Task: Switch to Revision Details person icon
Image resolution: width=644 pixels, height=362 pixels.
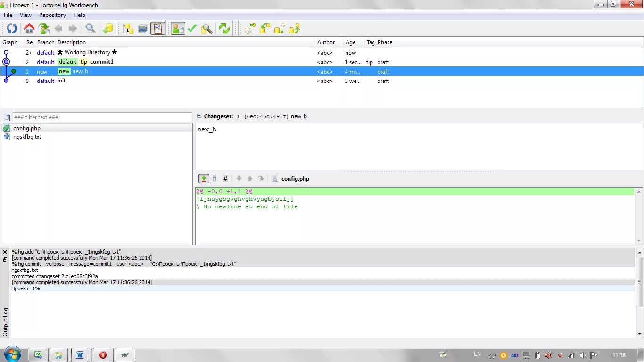Action: tap(178, 29)
